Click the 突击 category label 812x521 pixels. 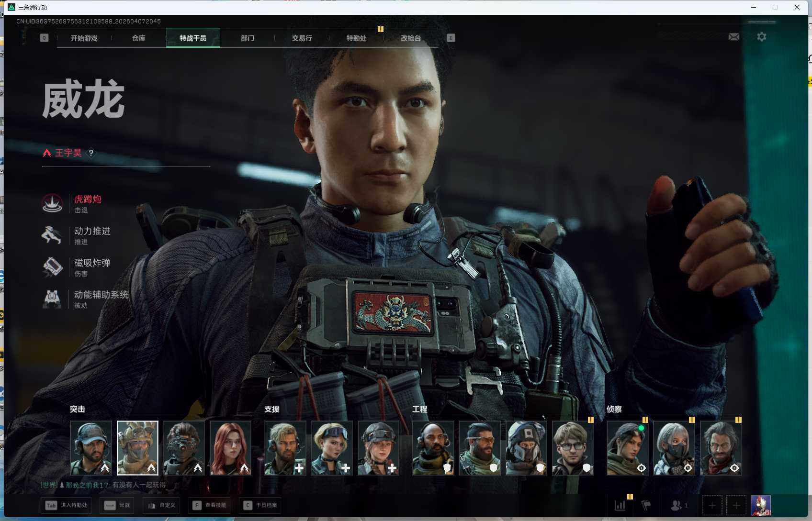(x=78, y=409)
